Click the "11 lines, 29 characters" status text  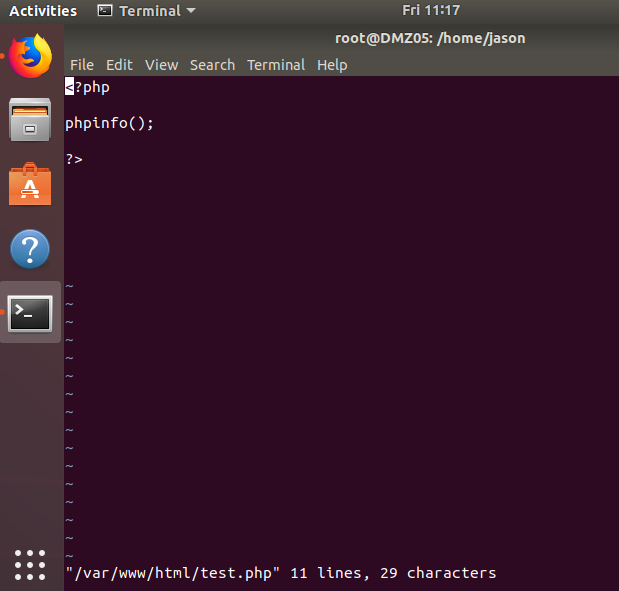[393, 573]
